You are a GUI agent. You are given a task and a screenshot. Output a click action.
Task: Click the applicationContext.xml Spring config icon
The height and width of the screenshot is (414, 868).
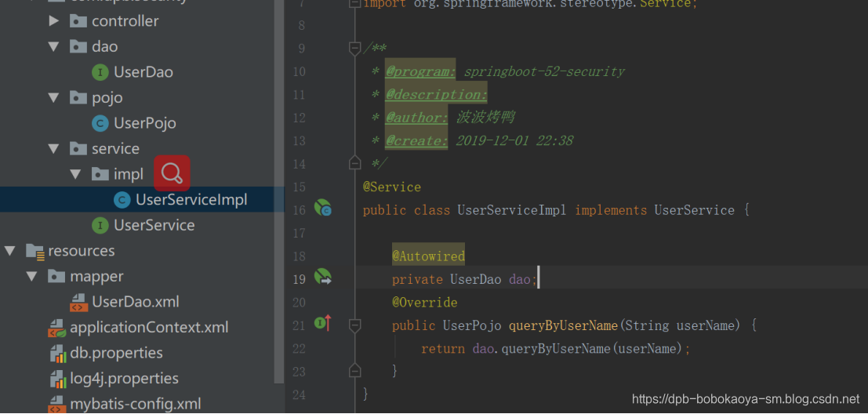57,328
